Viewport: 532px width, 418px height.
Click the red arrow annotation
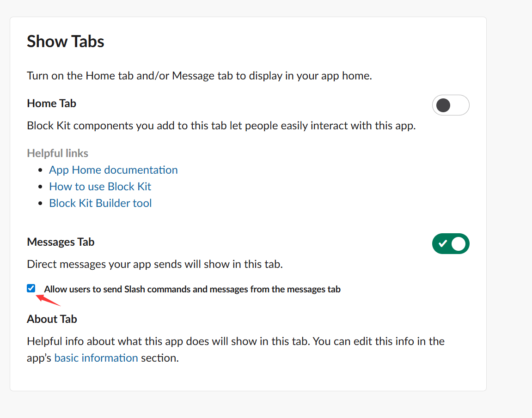click(49, 300)
